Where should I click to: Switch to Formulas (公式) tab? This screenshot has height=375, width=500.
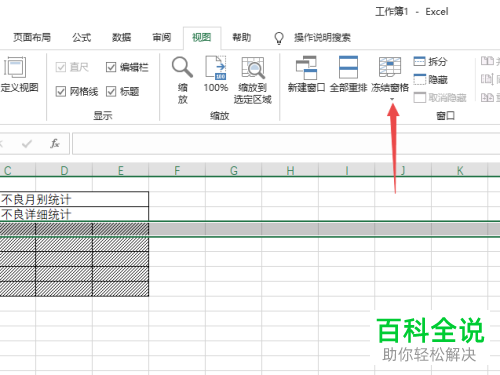coord(82,37)
